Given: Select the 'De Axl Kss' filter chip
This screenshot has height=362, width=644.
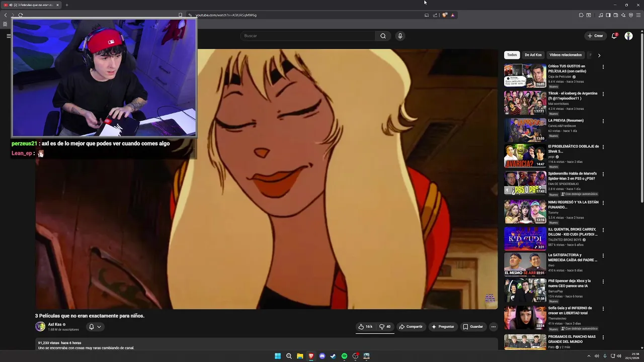Looking at the screenshot, I should 533,55.
